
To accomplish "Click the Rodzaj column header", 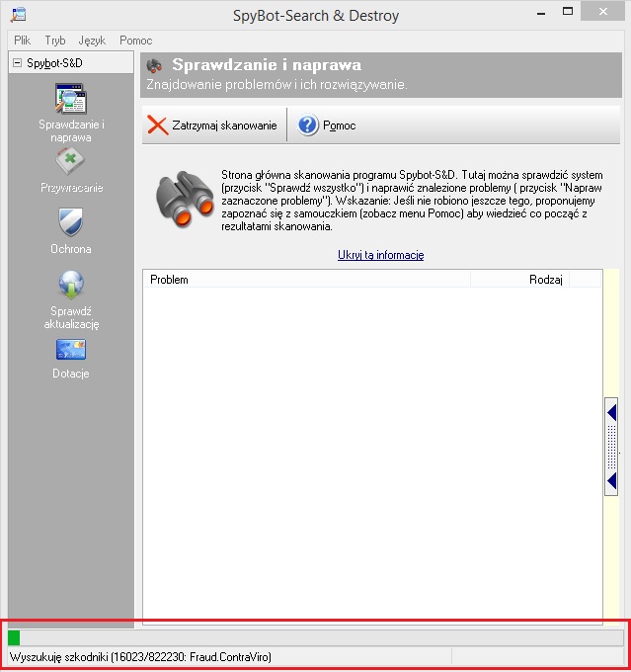I will click(520, 280).
